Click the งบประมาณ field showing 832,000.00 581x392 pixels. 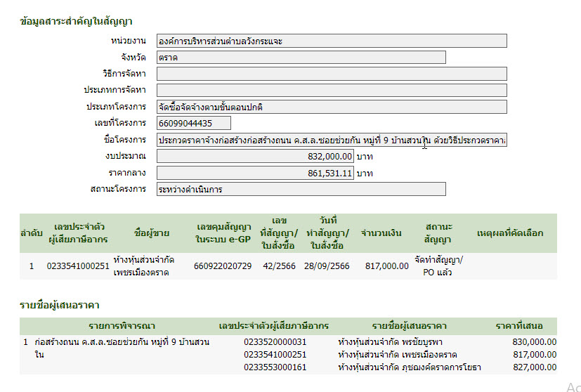click(x=255, y=156)
